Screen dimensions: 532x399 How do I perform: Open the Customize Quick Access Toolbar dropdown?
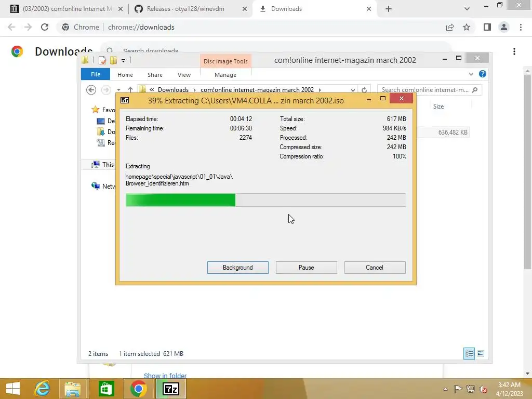click(x=123, y=61)
